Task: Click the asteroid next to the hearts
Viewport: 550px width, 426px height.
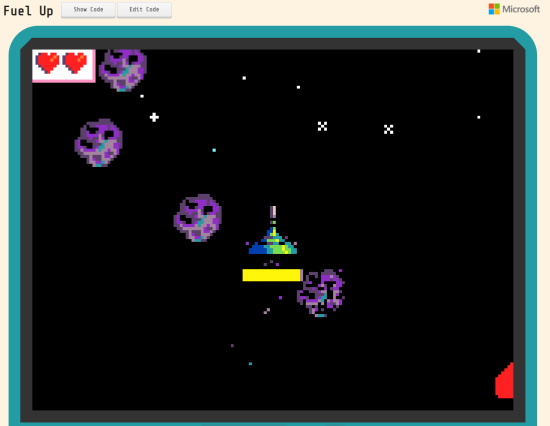Action: (x=123, y=70)
